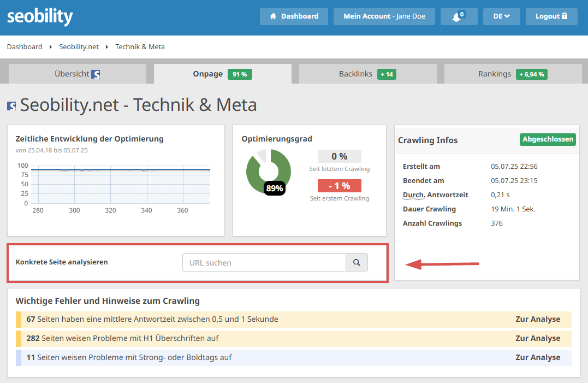This screenshot has width=588, height=383.
Task: Click the 89% donut chart
Action: tap(269, 172)
